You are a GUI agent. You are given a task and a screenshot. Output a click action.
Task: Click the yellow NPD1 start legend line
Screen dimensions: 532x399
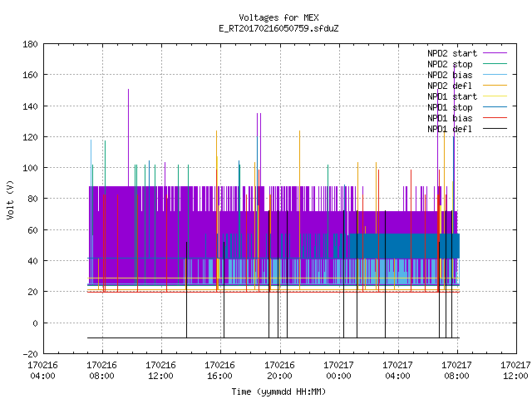tap(495, 96)
